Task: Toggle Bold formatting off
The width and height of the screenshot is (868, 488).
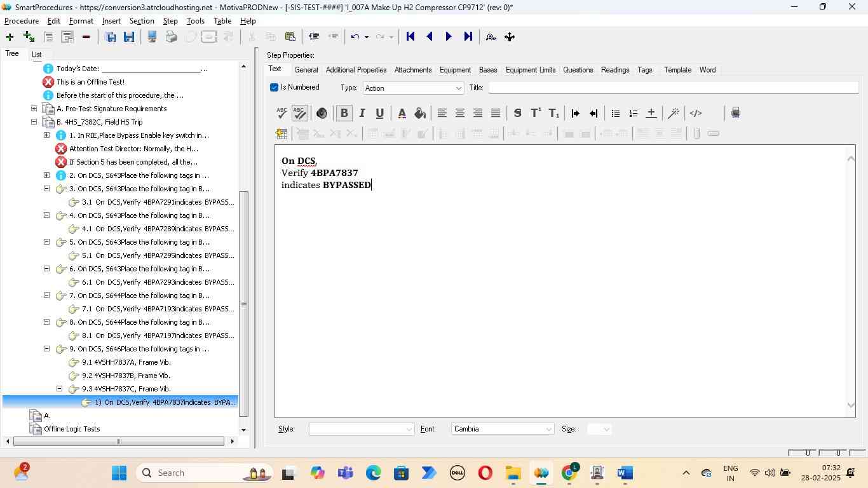Action: pyautogui.click(x=344, y=114)
